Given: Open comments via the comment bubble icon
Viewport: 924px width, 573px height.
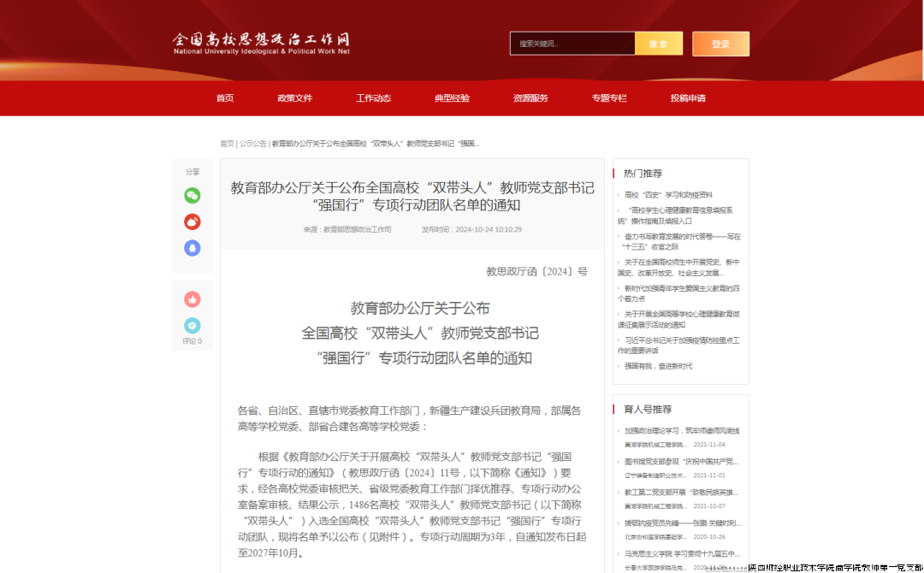Looking at the screenshot, I should pos(192,325).
